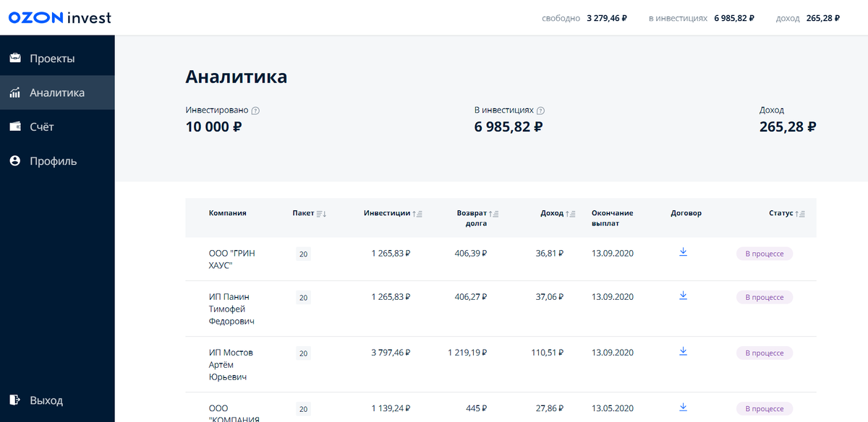This screenshot has width=868, height=422.
Task: Click help icon next to Инвестировано
Action: click(255, 111)
